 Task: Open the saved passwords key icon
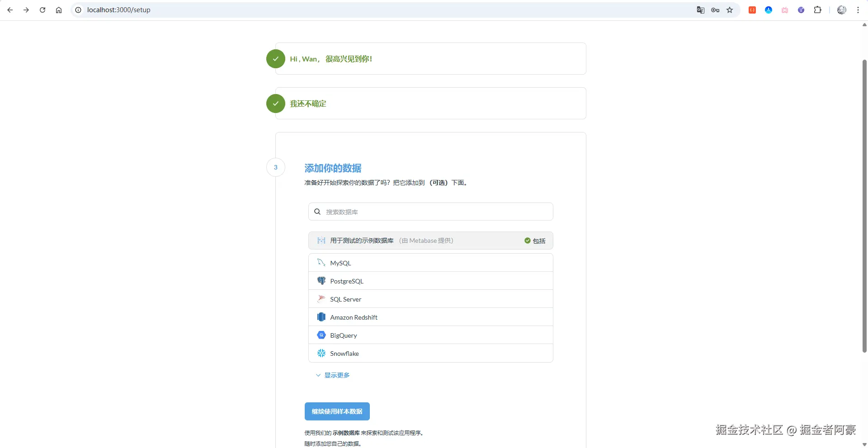point(715,10)
